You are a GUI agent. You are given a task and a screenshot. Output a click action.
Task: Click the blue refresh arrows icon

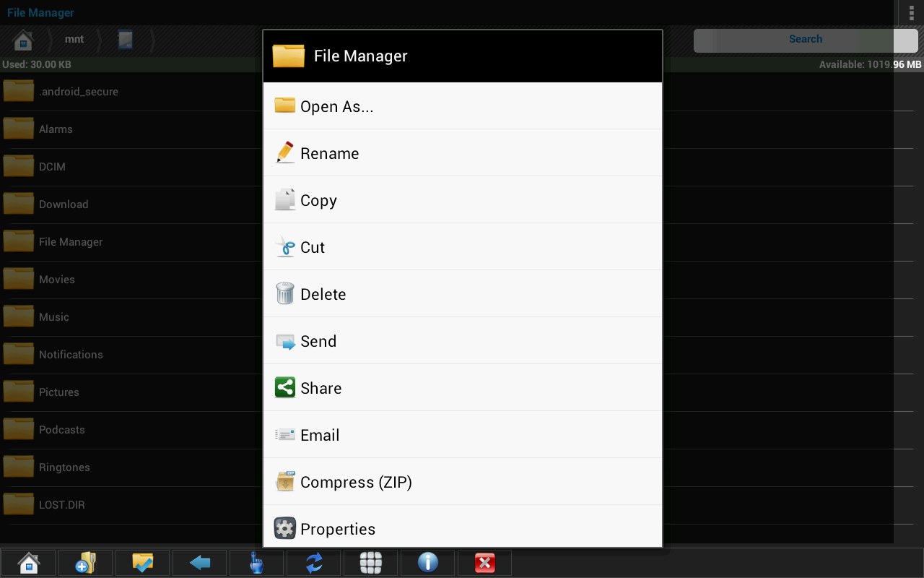314,563
